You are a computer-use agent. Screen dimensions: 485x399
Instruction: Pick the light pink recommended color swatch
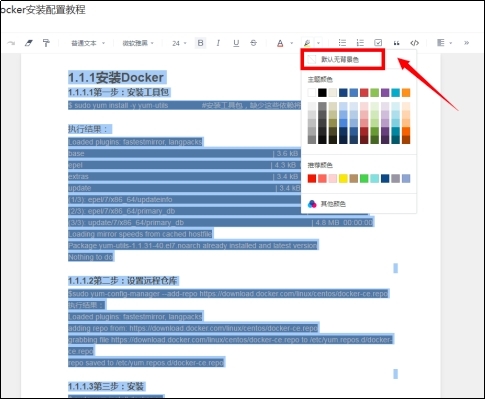point(333,178)
